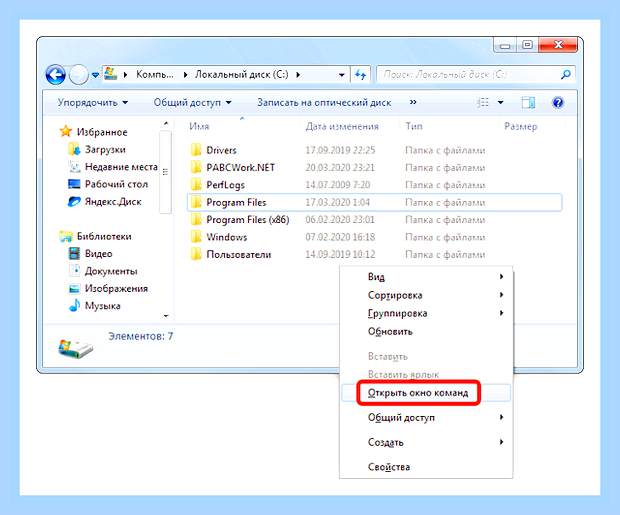Sort by the Тип column header

coord(414,127)
